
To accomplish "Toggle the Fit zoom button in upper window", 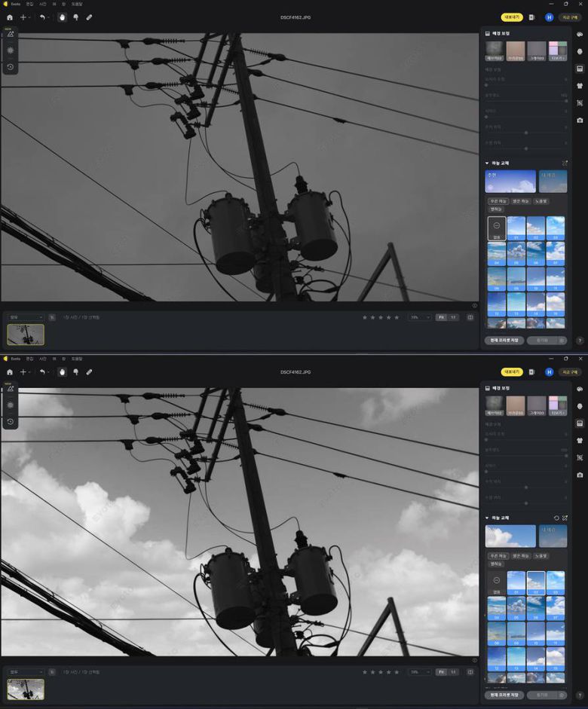I will 442,317.
